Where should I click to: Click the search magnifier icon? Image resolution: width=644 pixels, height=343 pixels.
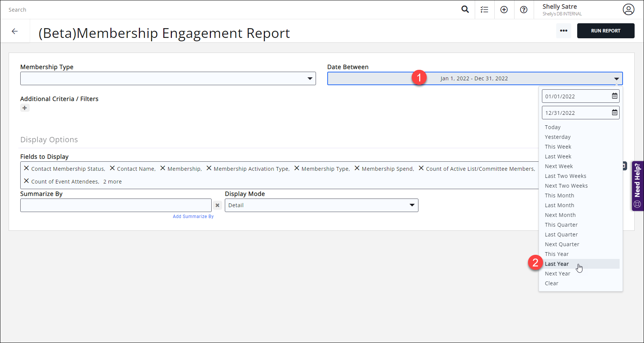(465, 9)
